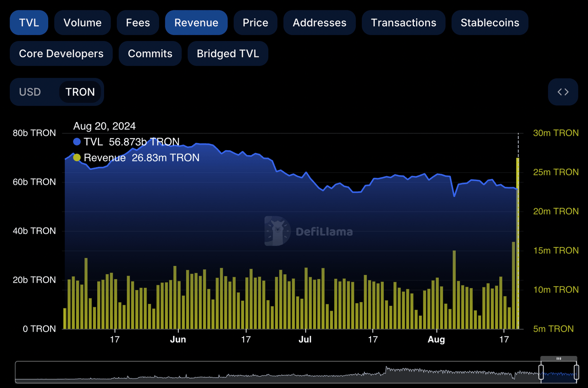Viewport: 588px width, 388px height.
Task: Click the Jul label on x-axis
Action: (305, 339)
